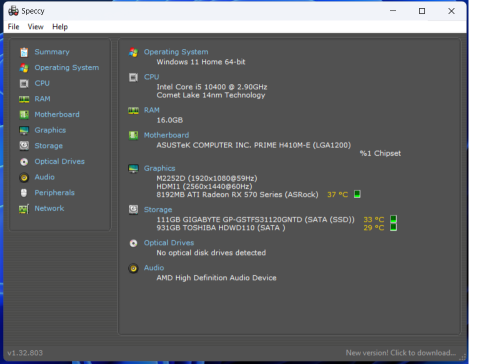Select Operating System in the sidebar
Image resolution: width=500 pixels, height=364 pixels.
(x=67, y=68)
